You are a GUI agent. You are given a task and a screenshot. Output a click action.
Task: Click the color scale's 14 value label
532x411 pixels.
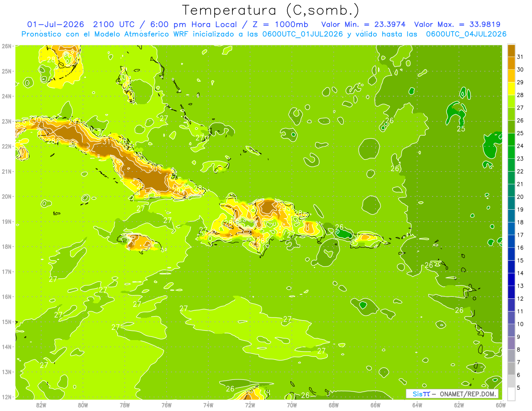point(520,273)
